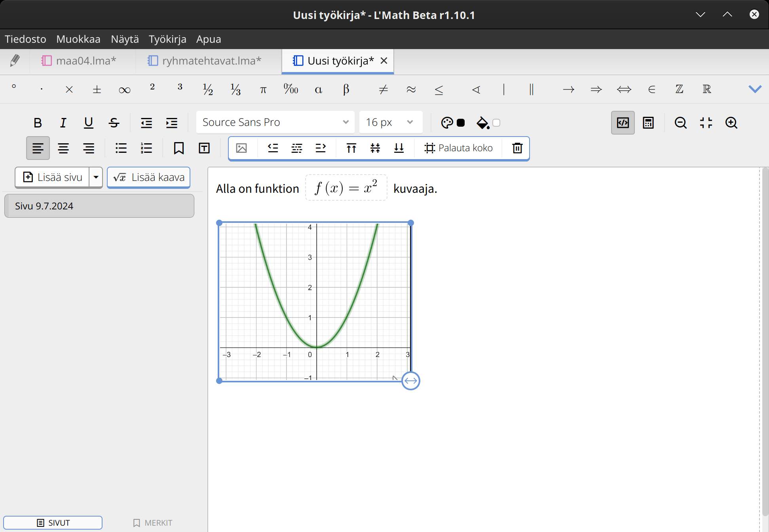The image size is (769, 532).
Task: Float image to the left
Action: pyautogui.click(x=273, y=148)
